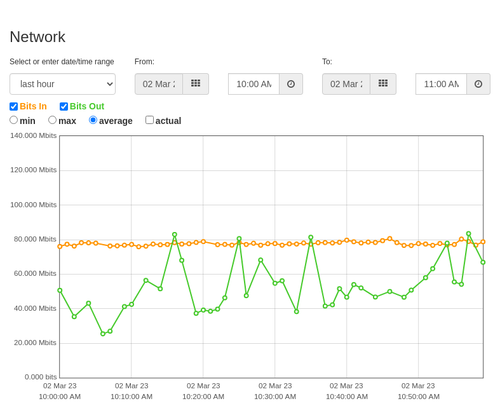Click the 'To:' label

point(327,62)
